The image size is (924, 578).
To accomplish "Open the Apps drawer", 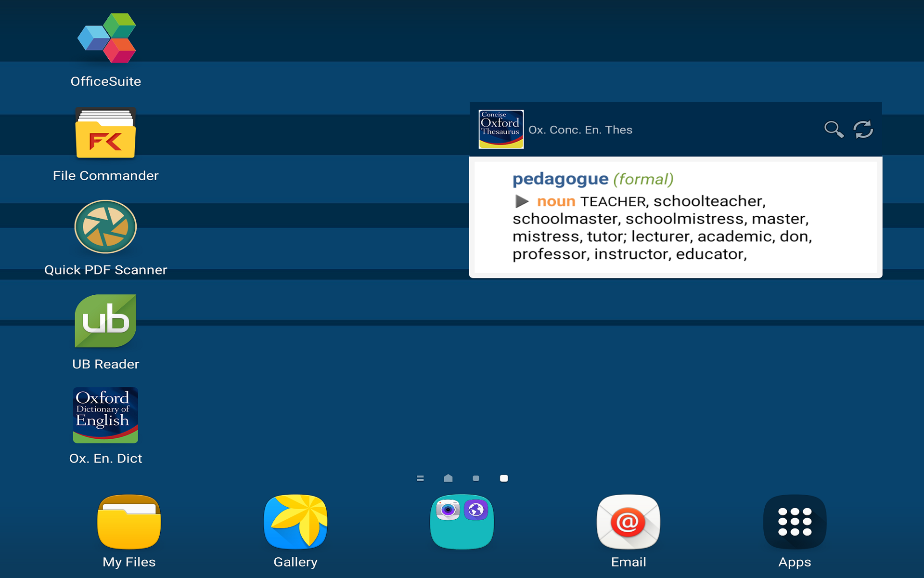I will point(795,522).
